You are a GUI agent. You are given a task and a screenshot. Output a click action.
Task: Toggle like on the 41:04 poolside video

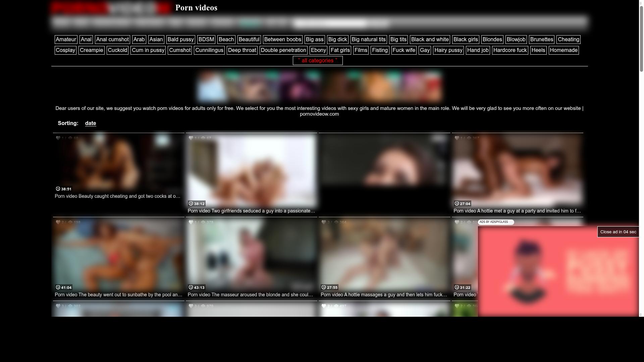pyautogui.click(x=58, y=222)
